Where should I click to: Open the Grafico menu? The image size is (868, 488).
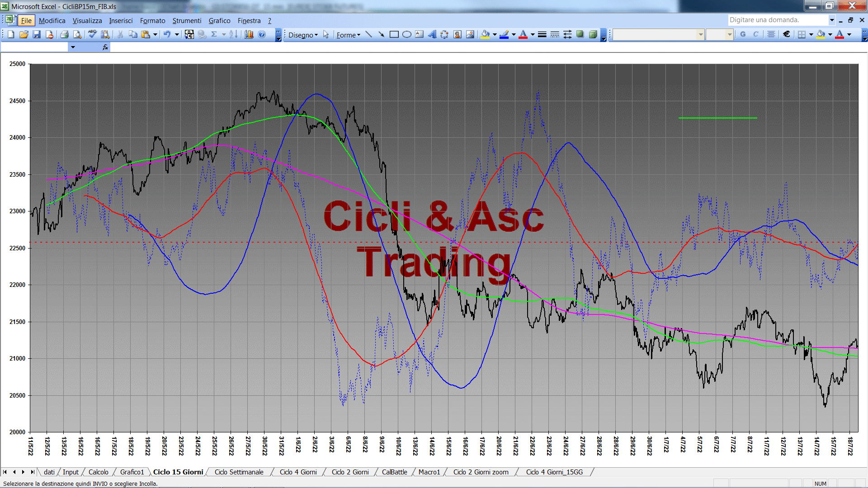219,21
